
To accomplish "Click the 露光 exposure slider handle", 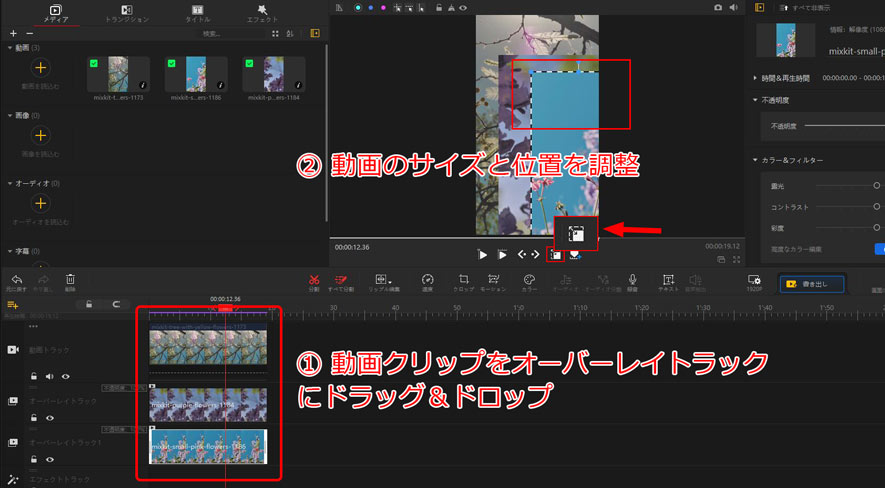I will tap(877, 185).
